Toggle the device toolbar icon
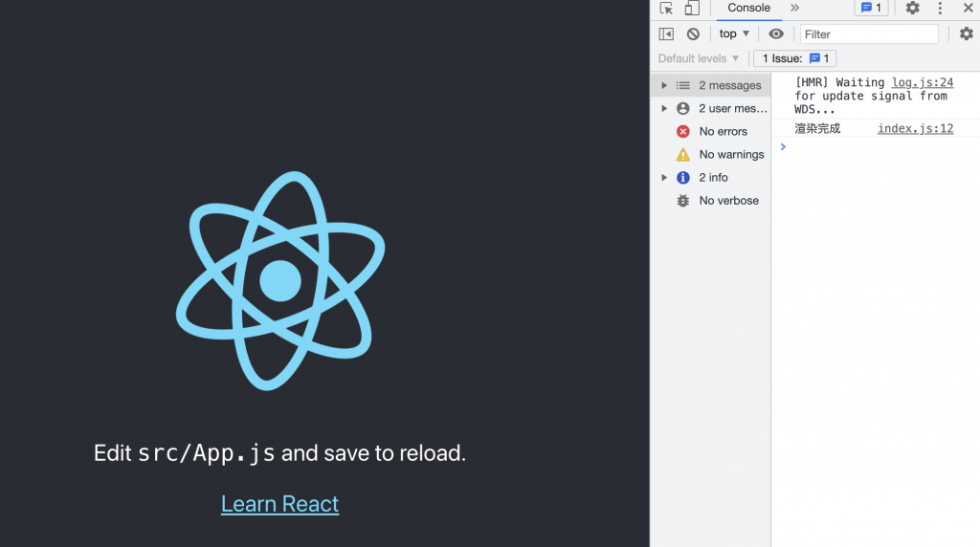This screenshot has width=980, height=547. click(691, 8)
